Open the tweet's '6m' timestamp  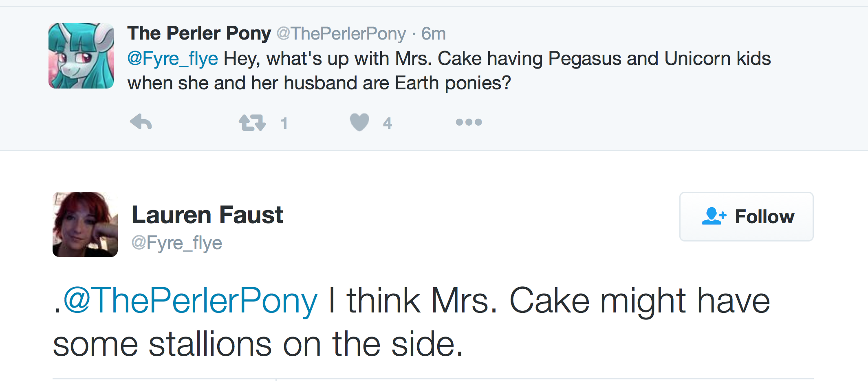tap(433, 33)
